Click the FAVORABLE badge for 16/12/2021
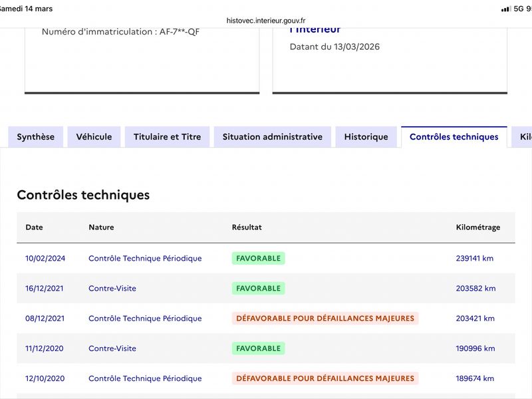 click(x=258, y=289)
